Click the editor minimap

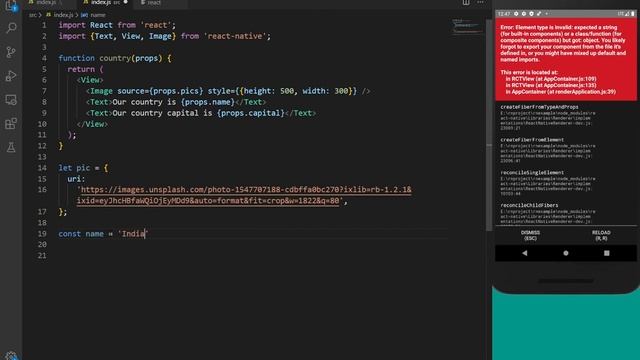coord(467,26)
